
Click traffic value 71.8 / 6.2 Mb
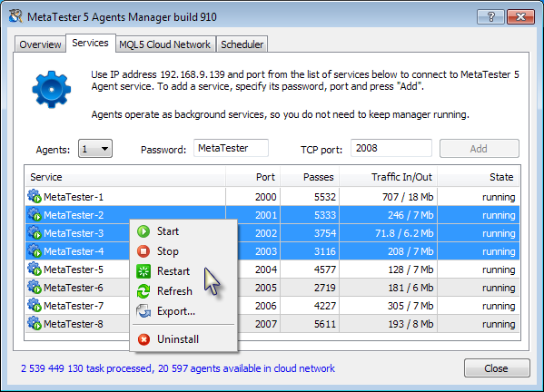[404, 233]
